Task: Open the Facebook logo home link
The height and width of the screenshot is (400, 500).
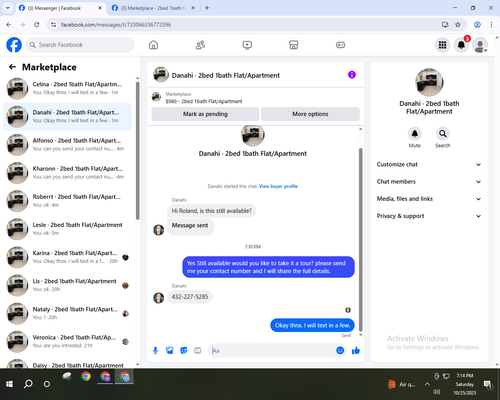Action: (x=14, y=45)
